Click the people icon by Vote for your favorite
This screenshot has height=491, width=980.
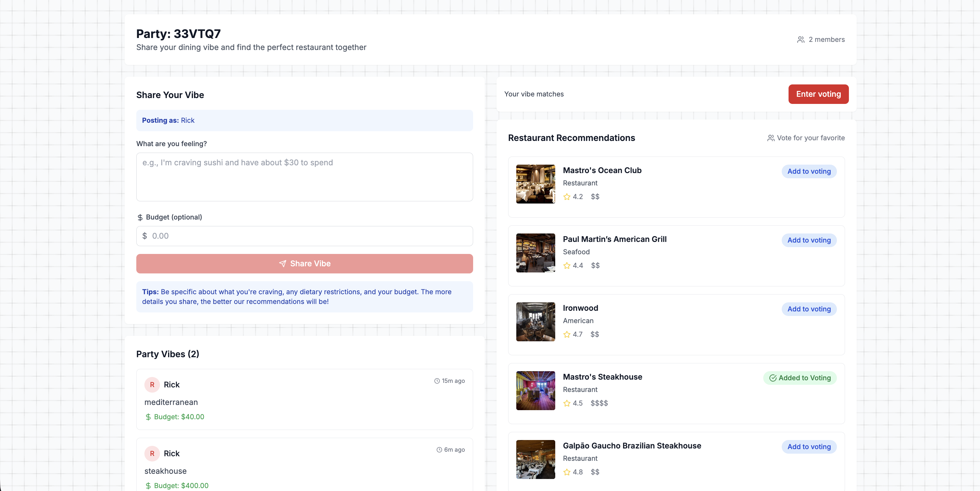[770, 138]
